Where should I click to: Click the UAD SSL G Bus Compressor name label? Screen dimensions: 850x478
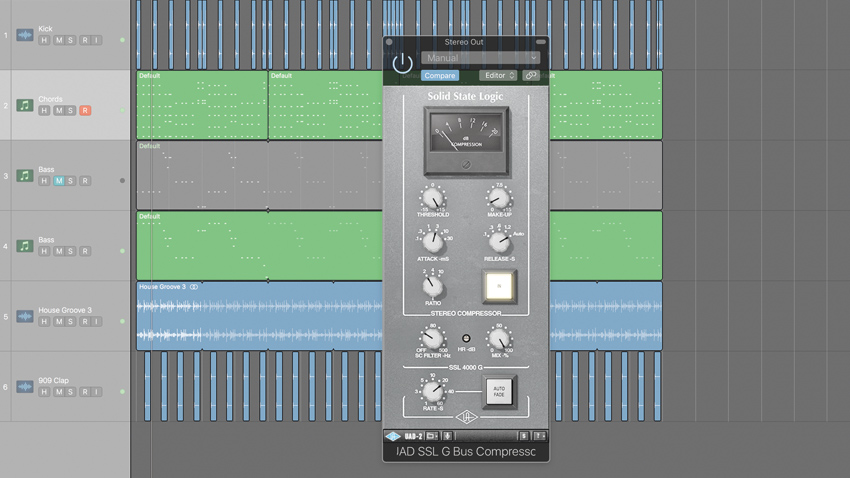(466, 451)
